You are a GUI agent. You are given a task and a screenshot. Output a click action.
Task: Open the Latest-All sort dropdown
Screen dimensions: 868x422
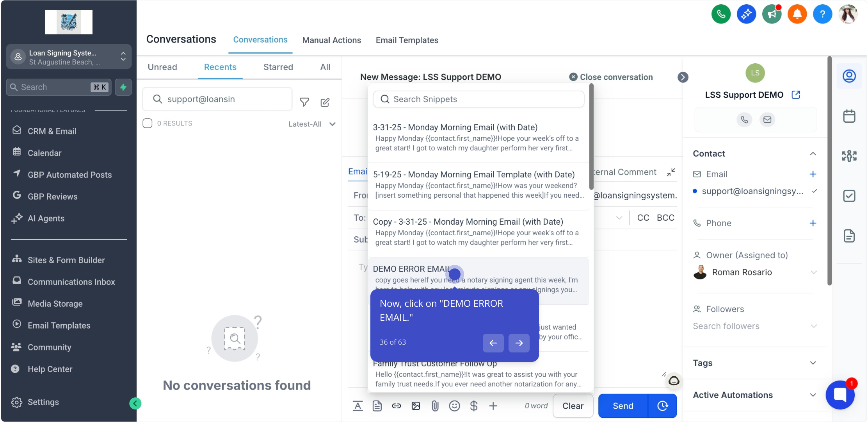(311, 124)
